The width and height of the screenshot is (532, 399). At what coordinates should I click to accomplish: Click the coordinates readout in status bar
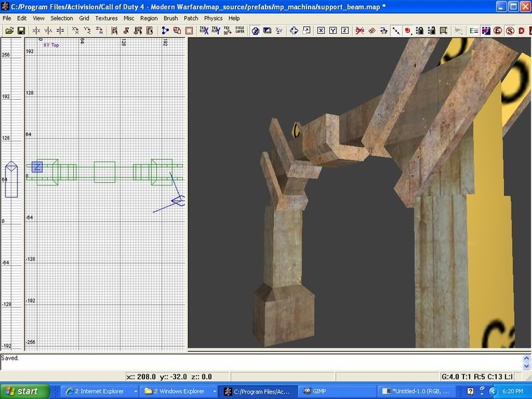tap(169, 376)
